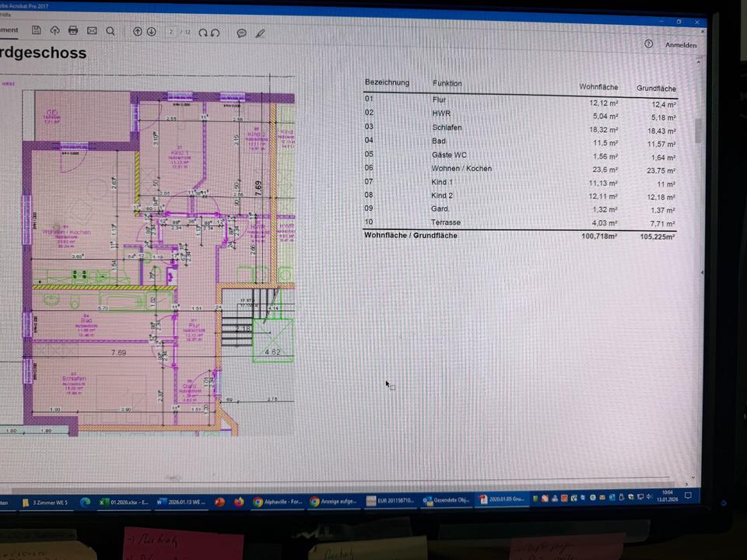The height and width of the screenshot is (560, 747).
Task: Select the highlighter pen tool
Action: point(260,33)
